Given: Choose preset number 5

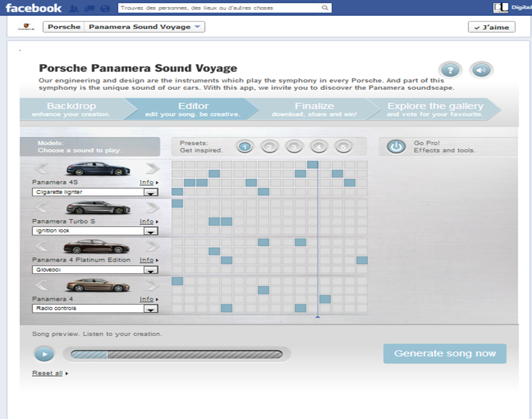Looking at the screenshot, I should (343, 147).
